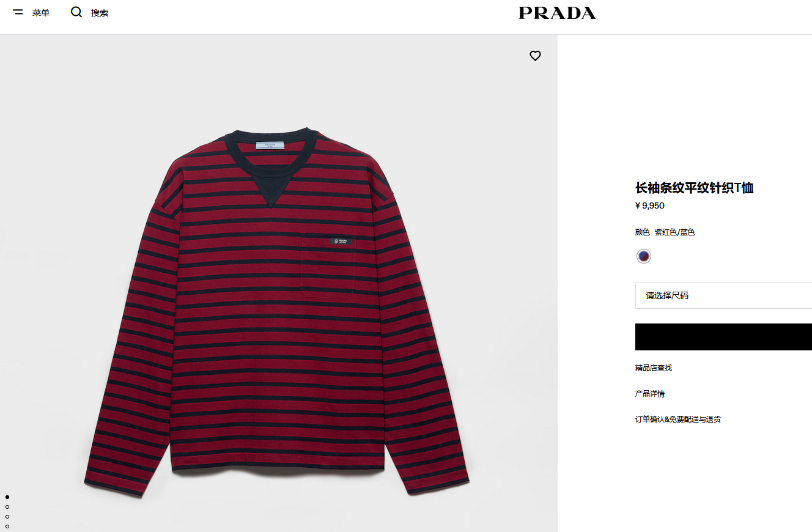
Task: Expand 产品详情 product details
Action: (650, 394)
